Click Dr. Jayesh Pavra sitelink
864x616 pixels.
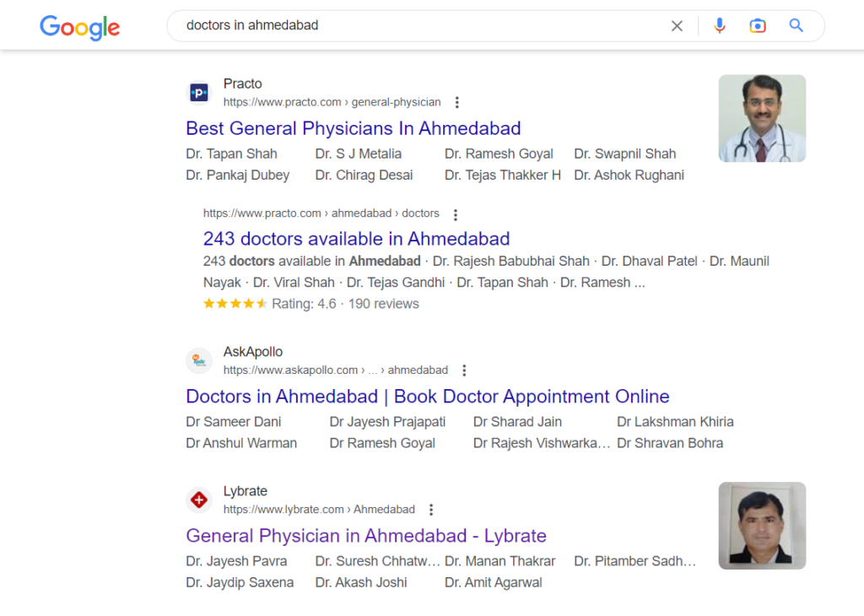(236, 561)
